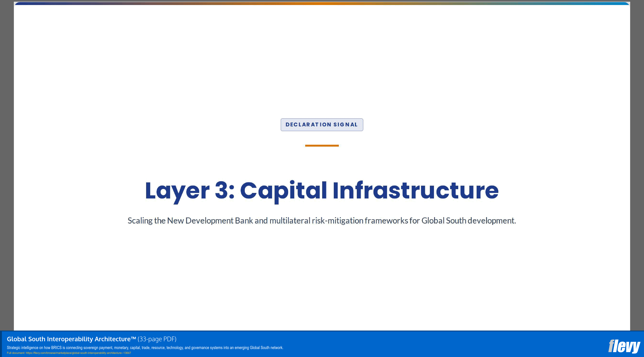Viewport: 644px width, 357px height.
Task: Click the subtitle about scaling the New Development Bank
Action: point(322,221)
